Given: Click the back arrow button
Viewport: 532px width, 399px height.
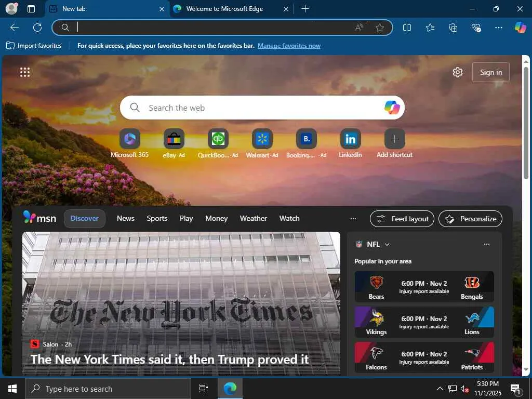Looking at the screenshot, I should point(15,28).
